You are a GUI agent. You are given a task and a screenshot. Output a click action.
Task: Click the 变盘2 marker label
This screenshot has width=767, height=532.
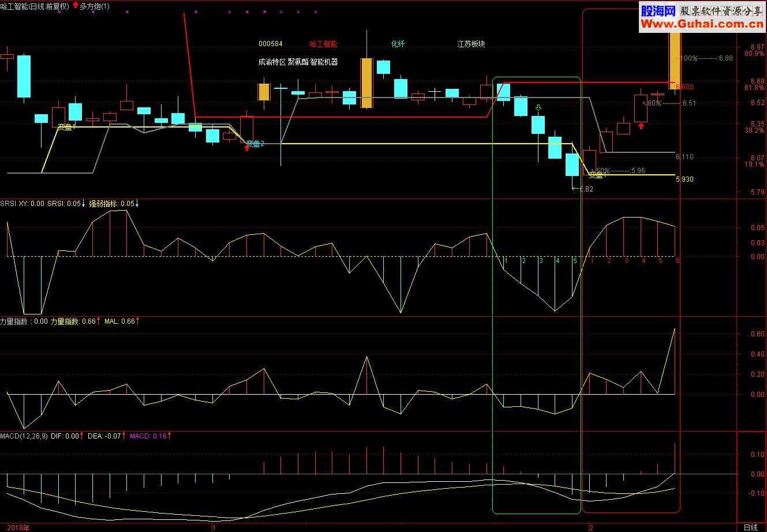tap(255, 144)
